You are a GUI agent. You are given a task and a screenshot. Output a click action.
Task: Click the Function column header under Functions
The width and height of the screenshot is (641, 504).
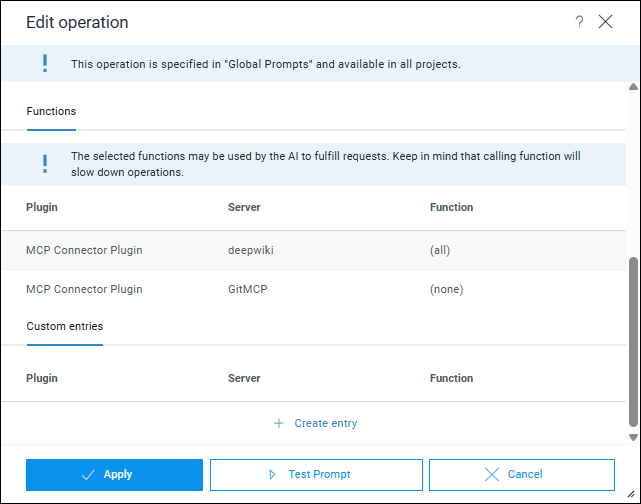451,207
